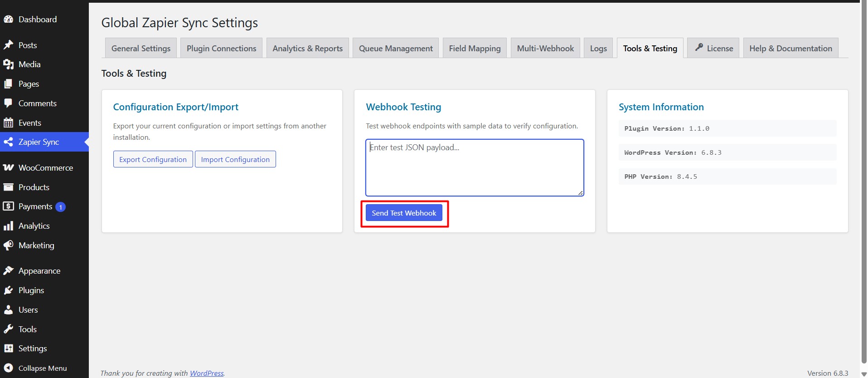Focus the test JSON payload textarea
868x378 pixels.
pyautogui.click(x=474, y=168)
